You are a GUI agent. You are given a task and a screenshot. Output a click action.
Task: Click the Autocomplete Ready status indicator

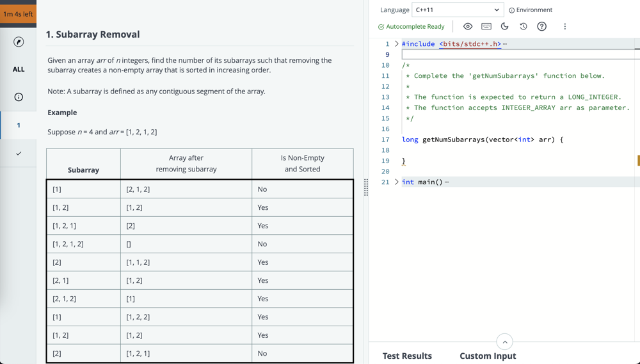point(411,27)
